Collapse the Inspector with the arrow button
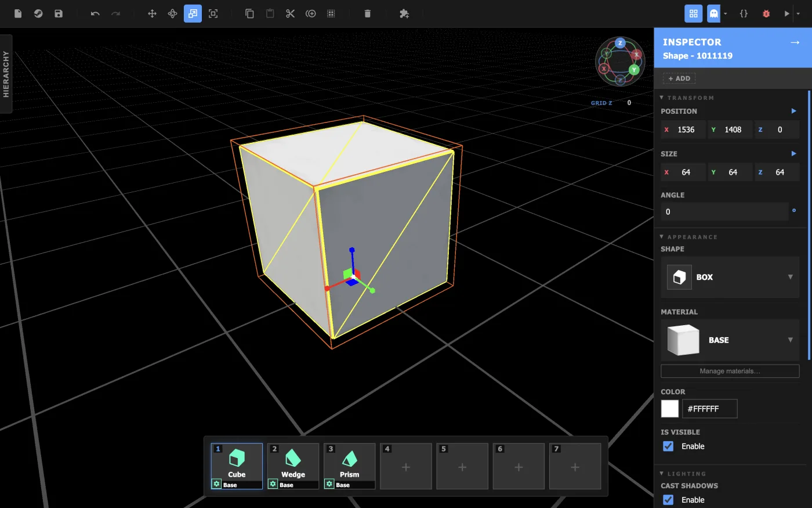 tap(795, 42)
